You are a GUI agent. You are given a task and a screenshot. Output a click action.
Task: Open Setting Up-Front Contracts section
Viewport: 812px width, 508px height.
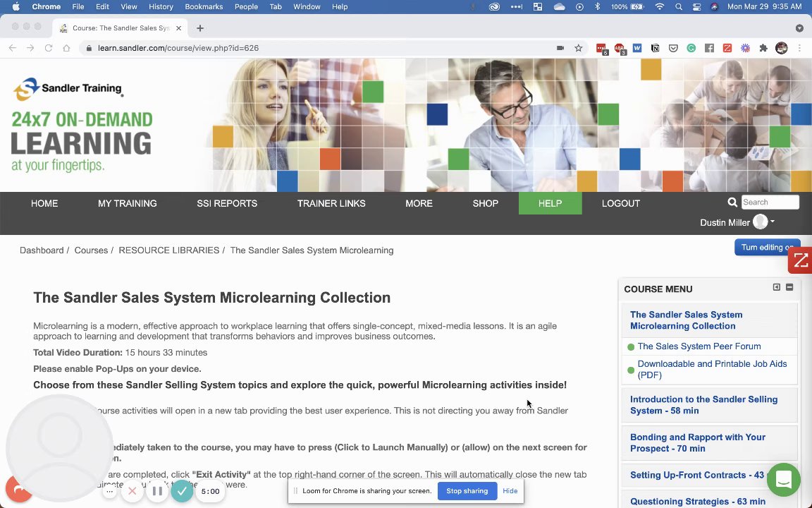point(696,475)
